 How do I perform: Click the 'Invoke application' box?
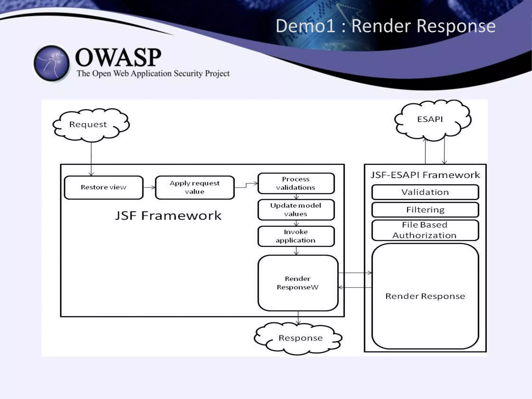click(x=296, y=236)
